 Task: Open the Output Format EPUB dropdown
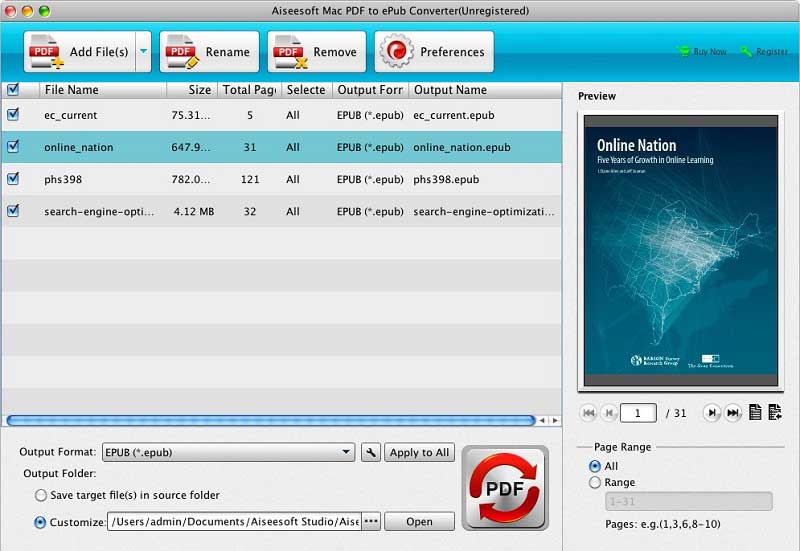pos(229,452)
